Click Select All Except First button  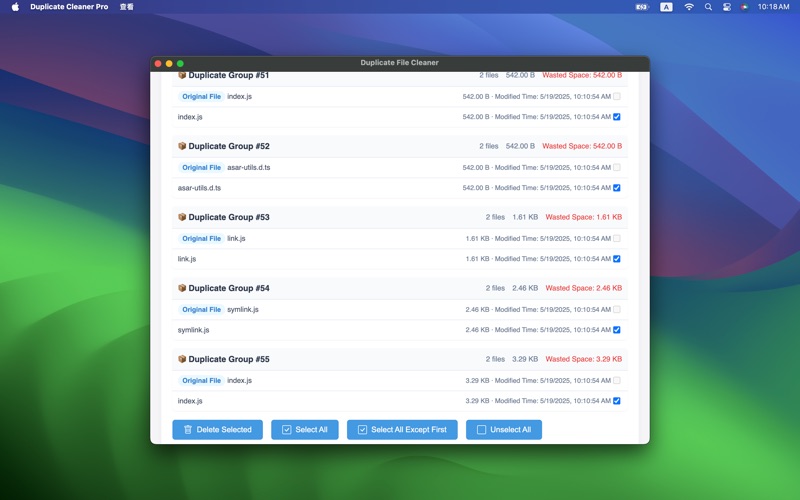(x=402, y=430)
